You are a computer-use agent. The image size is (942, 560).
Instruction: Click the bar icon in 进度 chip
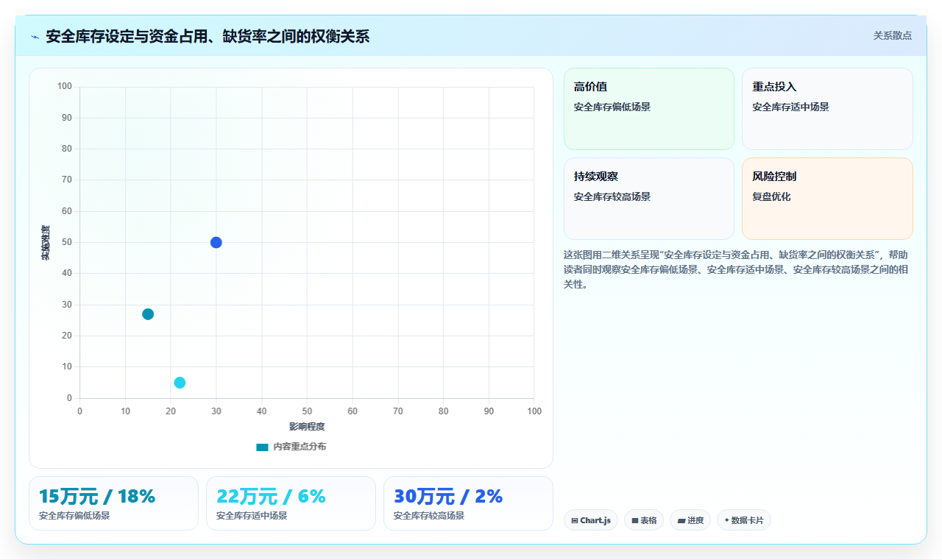click(x=681, y=521)
